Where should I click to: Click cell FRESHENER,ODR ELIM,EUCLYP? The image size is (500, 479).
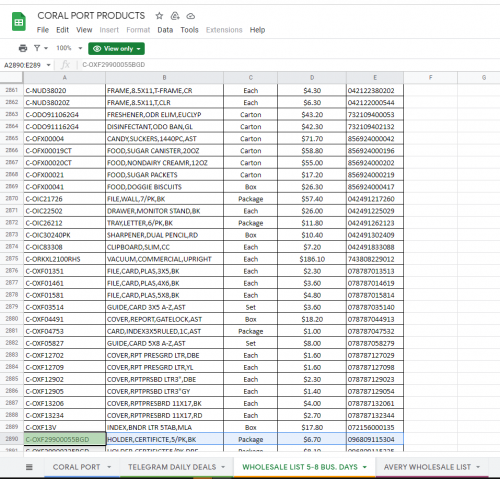click(164, 115)
